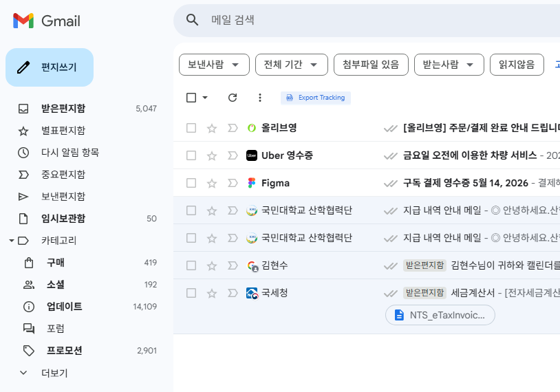The height and width of the screenshot is (392, 560).
Task: Open 다시 알림 항목 snoozed folder
Action: click(x=70, y=153)
